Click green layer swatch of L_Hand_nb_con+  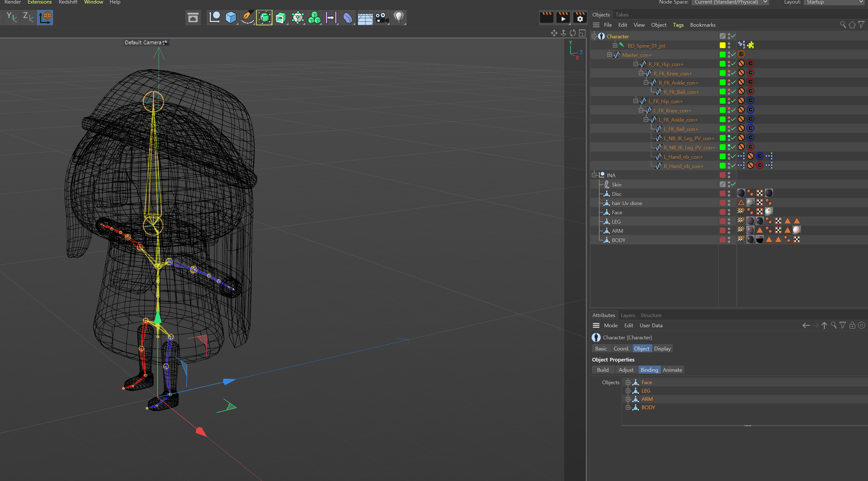[x=723, y=156]
